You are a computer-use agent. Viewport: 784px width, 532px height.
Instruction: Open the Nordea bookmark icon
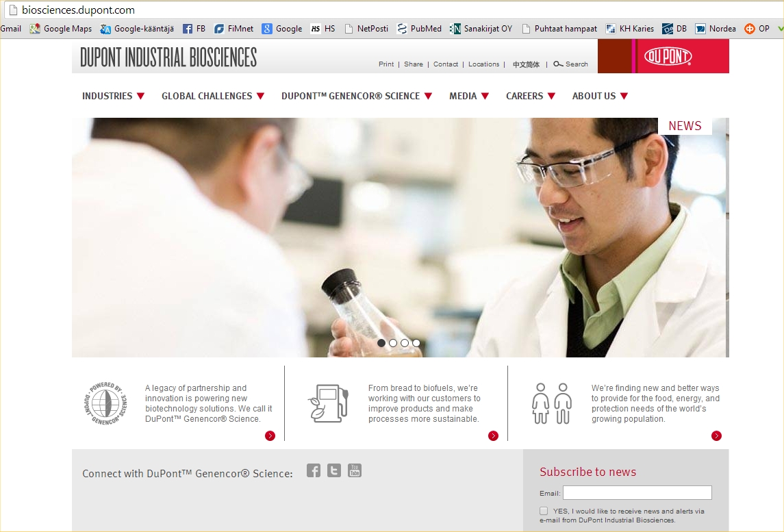700,29
